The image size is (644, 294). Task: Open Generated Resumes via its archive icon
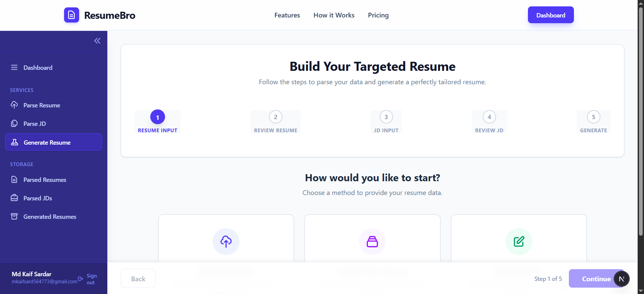[x=14, y=216]
